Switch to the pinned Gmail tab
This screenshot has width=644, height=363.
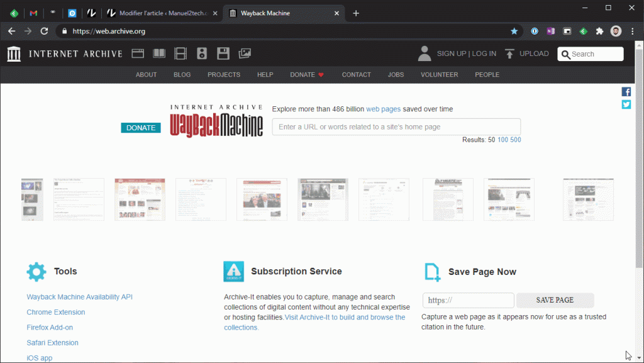coord(33,13)
